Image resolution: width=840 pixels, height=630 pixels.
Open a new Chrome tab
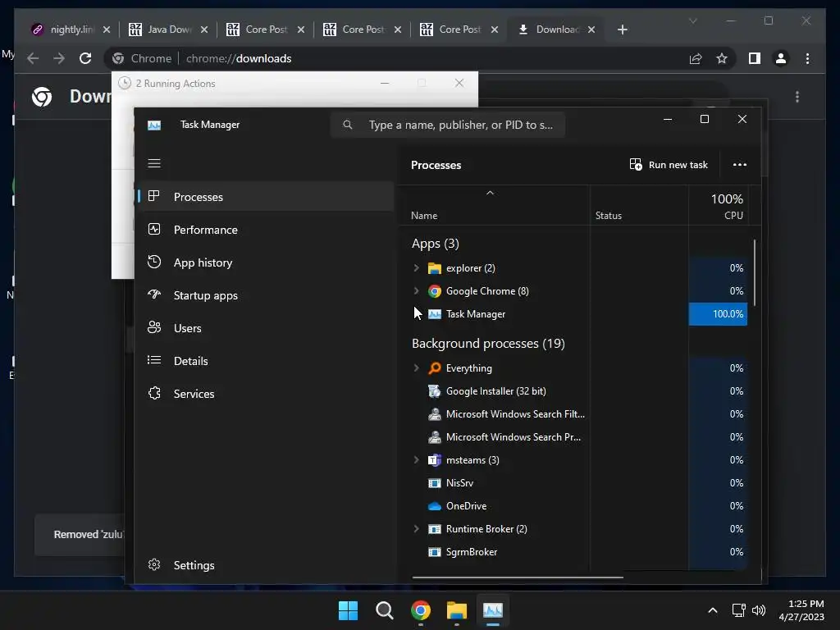tap(622, 30)
